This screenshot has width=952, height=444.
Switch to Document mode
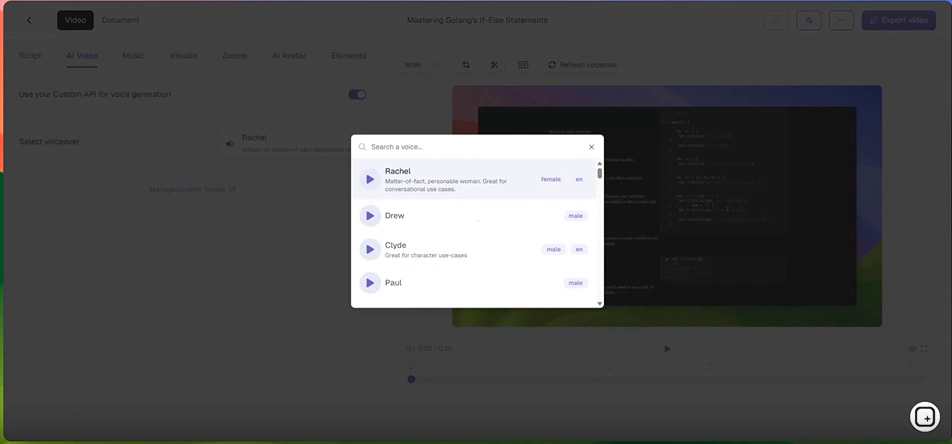click(120, 20)
